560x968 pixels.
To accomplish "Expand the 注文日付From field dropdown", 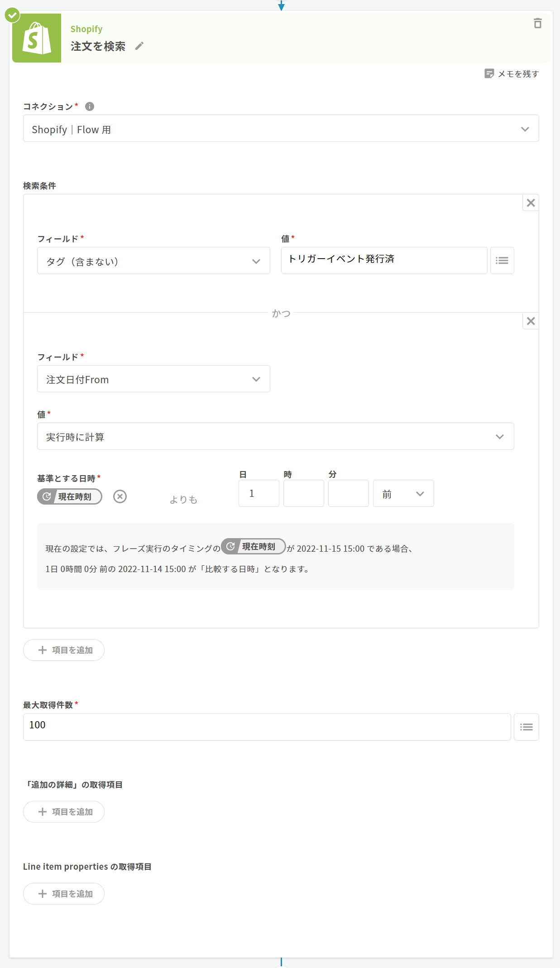I will pos(153,379).
